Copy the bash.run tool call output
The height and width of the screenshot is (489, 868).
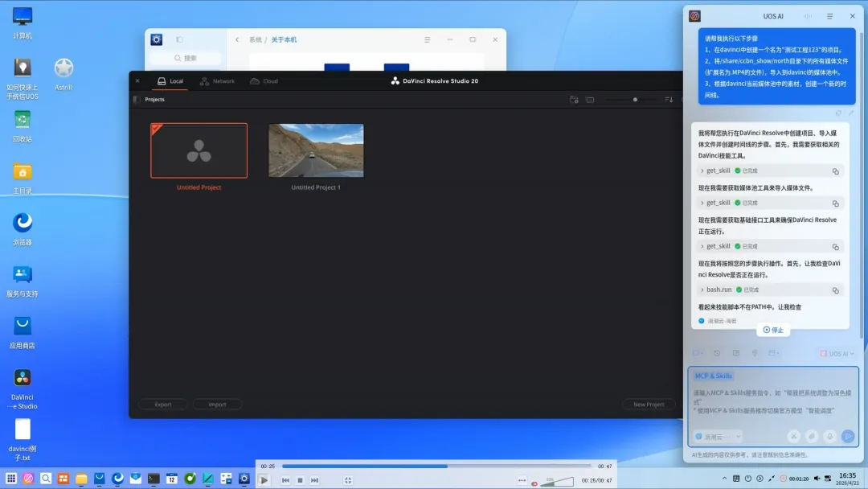click(x=835, y=290)
